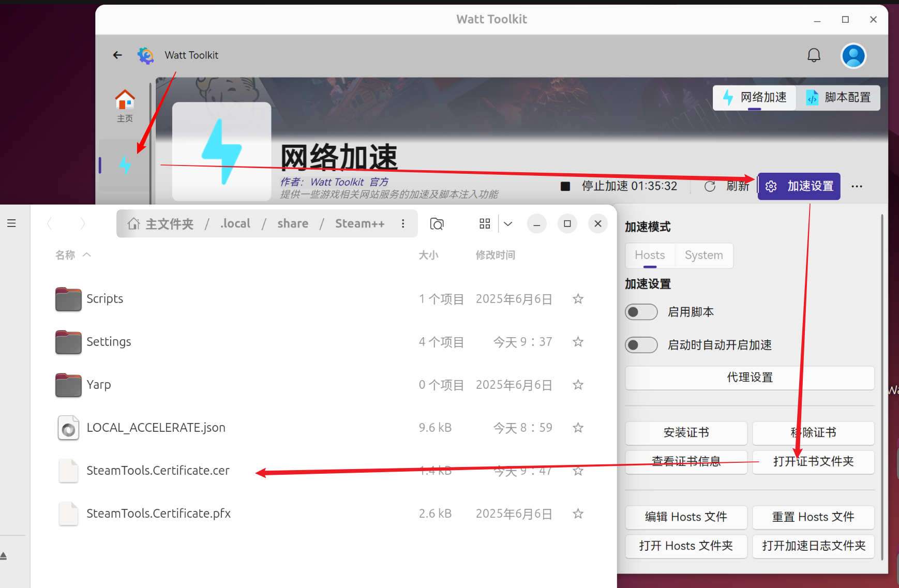899x588 pixels.
Task: Star the Scripts folder
Action: click(578, 299)
